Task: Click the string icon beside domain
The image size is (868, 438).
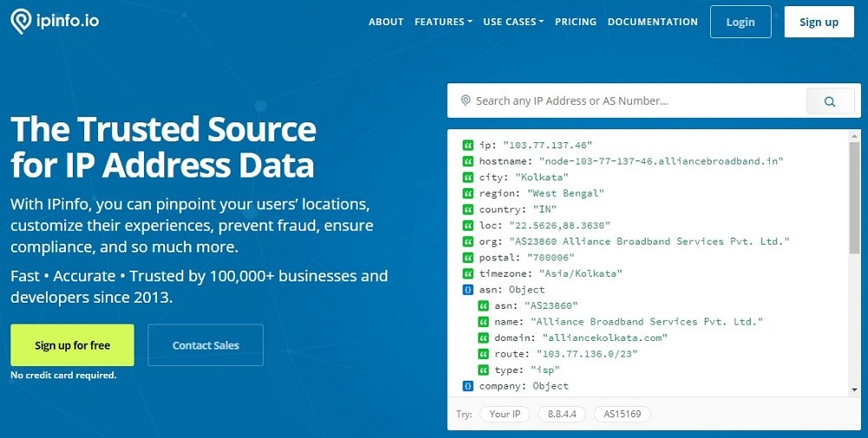Action: [x=483, y=338]
